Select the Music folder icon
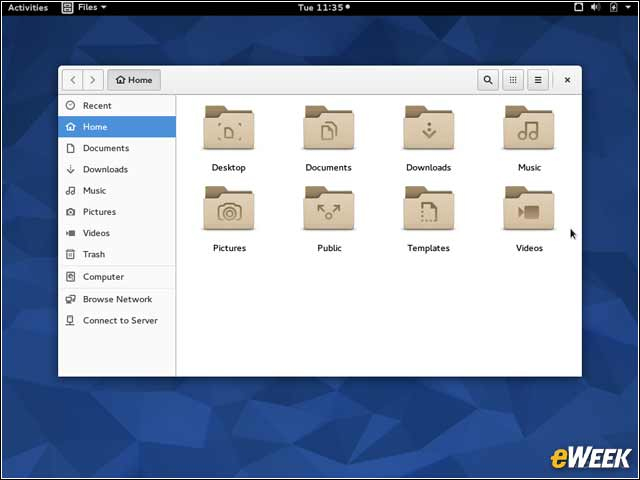The image size is (640, 480). click(529, 129)
